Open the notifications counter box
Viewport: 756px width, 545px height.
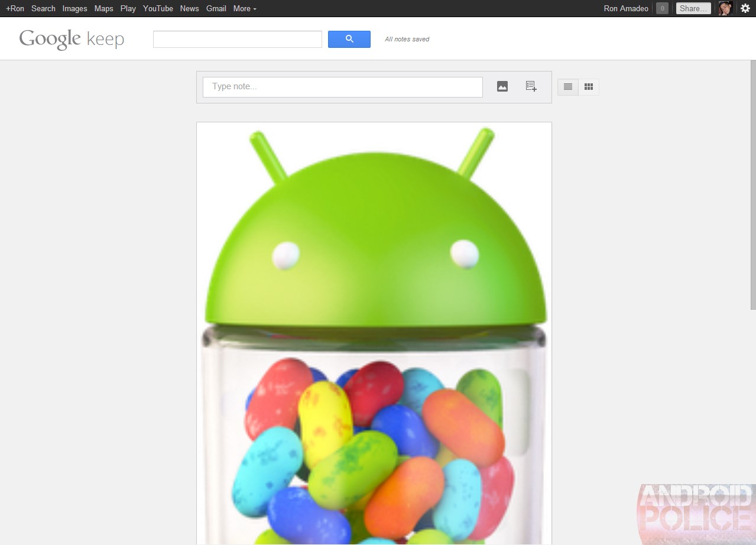click(662, 8)
